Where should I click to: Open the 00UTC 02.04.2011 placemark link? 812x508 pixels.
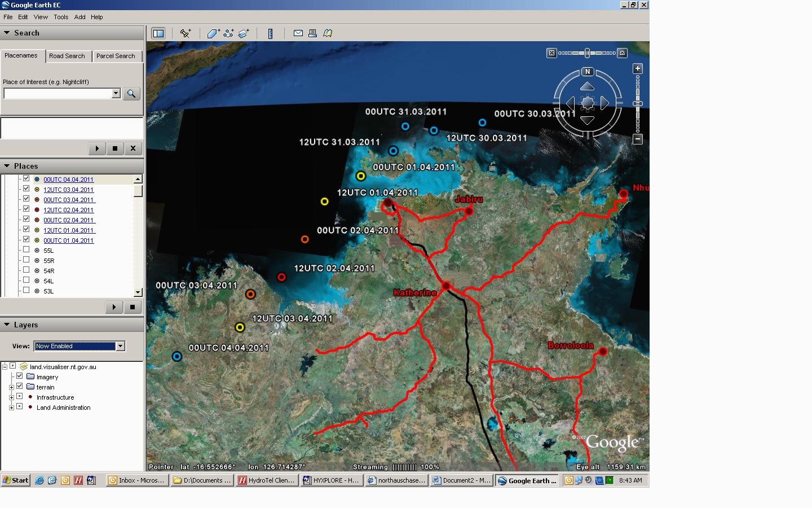(69, 220)
